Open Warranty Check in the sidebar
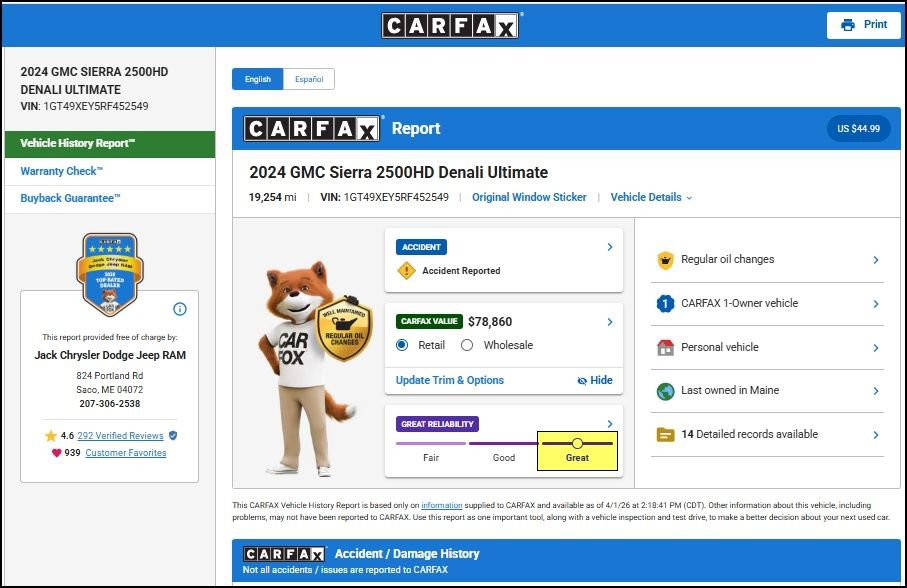Screen dimensions: 907x588 [x=62, y=171]
